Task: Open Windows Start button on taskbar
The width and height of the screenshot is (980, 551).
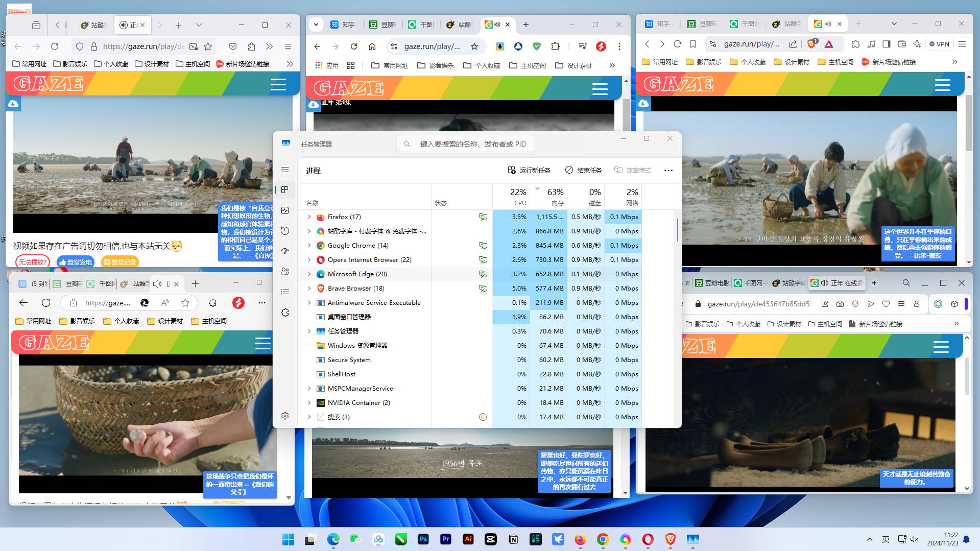Action: (x=289, y=539)
